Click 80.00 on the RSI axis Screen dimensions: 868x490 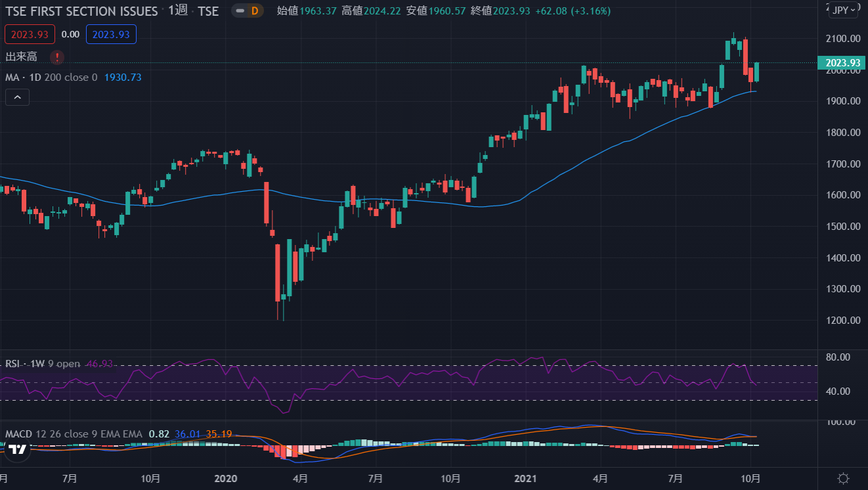[839, 357]
